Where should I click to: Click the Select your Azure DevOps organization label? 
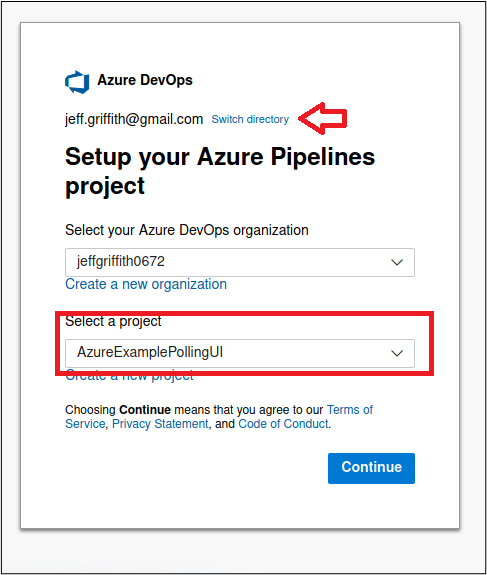[187, 230]
